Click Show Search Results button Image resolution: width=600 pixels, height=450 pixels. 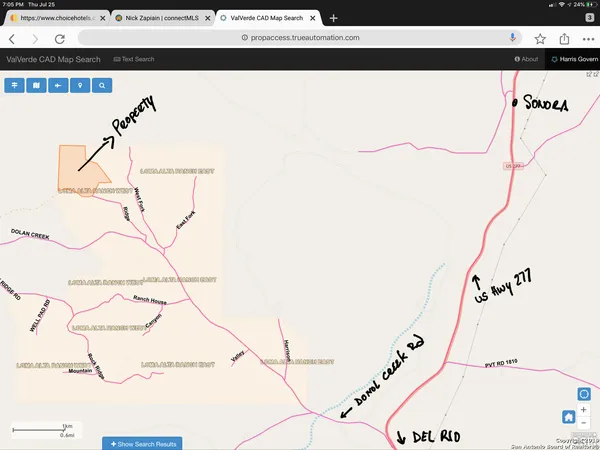point(145,443)
